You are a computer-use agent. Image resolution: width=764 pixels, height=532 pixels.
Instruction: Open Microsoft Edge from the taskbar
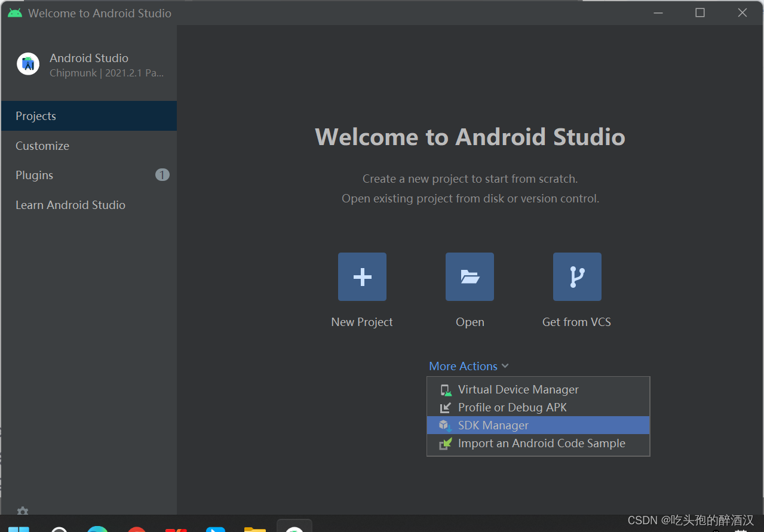tap(97, 529)
